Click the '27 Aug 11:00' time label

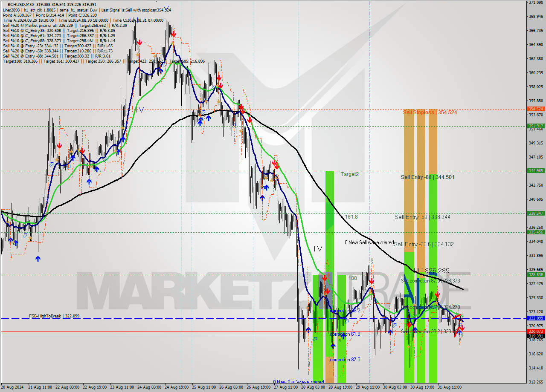pos(285,388)
